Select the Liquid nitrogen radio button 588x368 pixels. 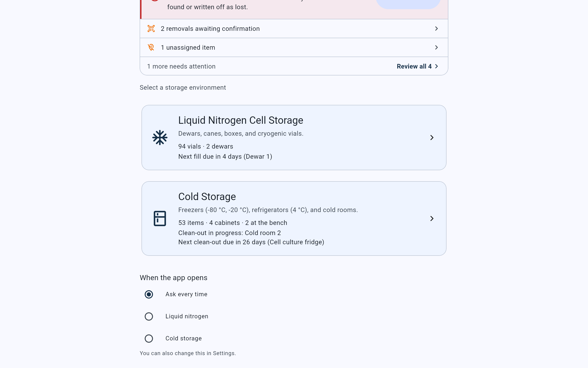[149, 316]
